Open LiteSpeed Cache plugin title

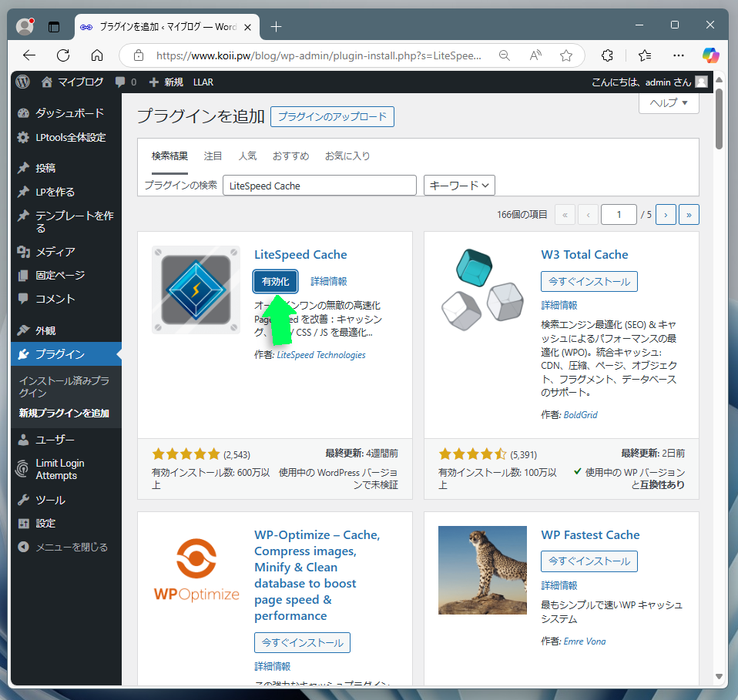point(300,254)
